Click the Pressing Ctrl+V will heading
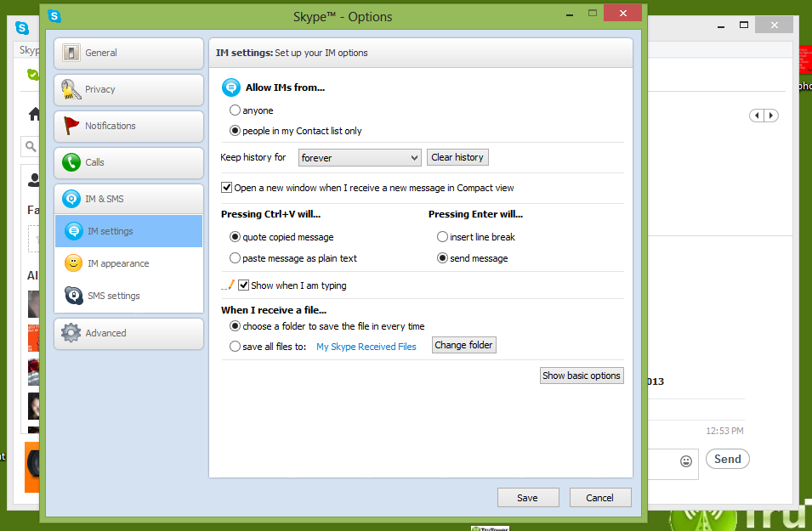 pyautogui.click(x=271, y=214)
